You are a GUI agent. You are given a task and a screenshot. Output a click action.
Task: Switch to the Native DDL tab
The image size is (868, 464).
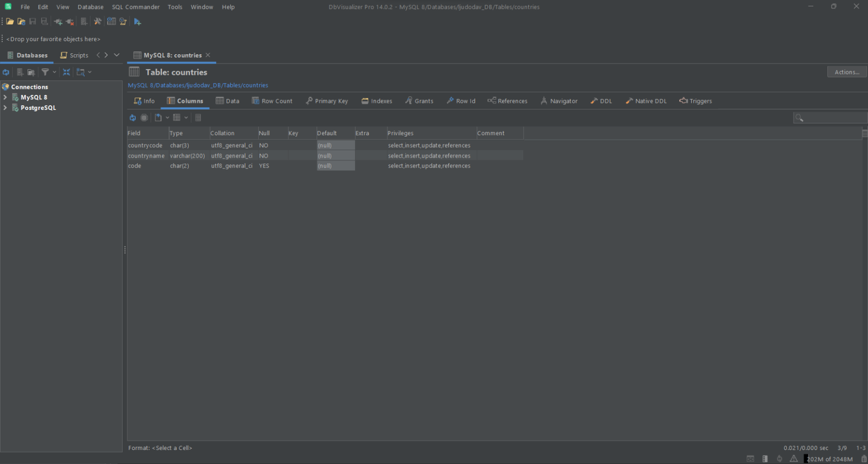click(646, 101)
